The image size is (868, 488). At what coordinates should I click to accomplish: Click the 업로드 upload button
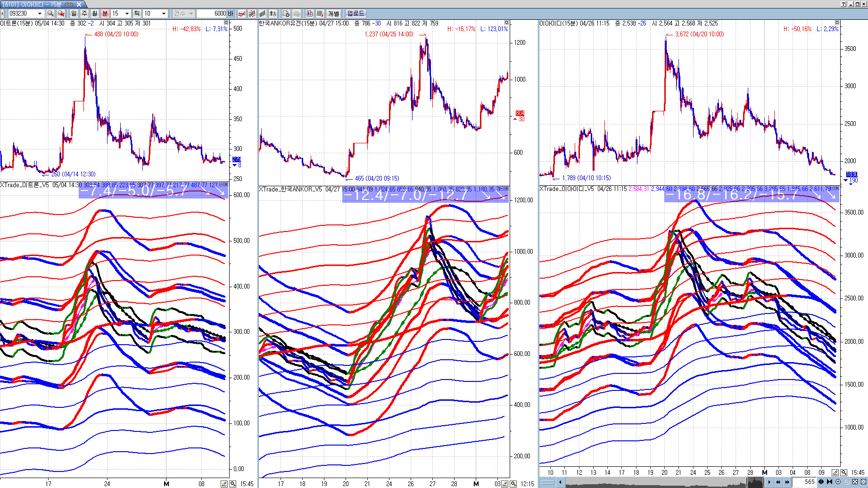tap(355, 14)
